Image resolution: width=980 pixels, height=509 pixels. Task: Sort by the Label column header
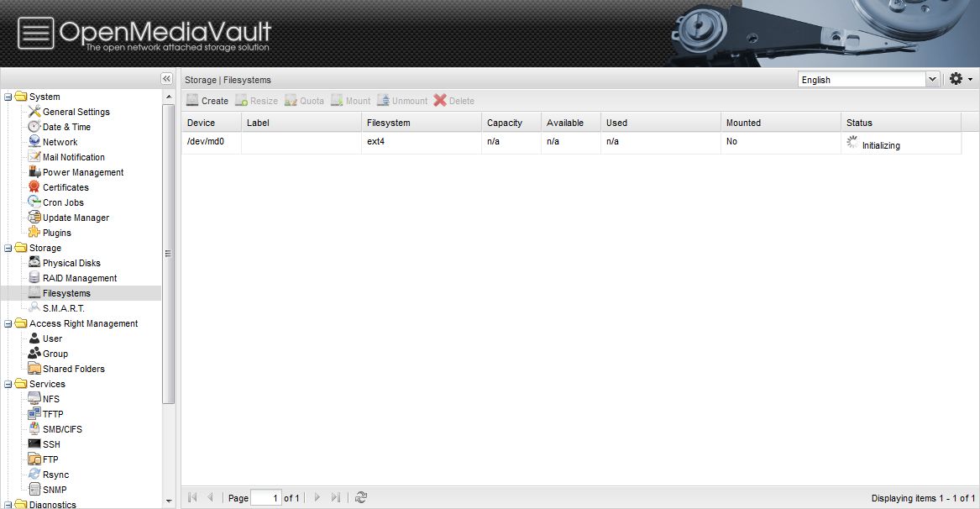click(x=301, y=123)
